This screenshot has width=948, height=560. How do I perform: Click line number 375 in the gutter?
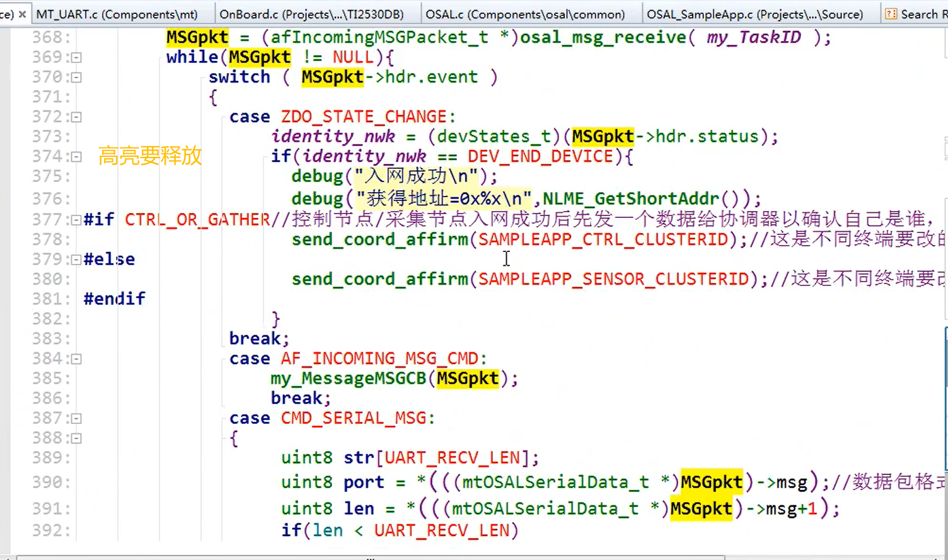point(47,176)
